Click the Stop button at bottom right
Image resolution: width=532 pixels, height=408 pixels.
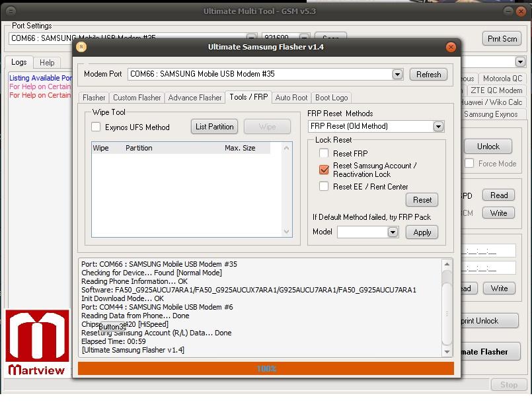pos(509,385)
